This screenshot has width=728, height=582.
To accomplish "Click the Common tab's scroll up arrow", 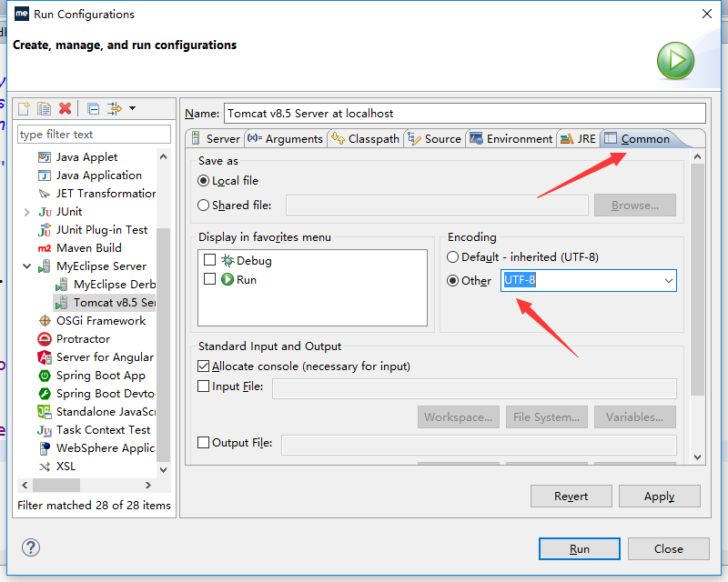I will pyautogui.click(x=697, y=157).
